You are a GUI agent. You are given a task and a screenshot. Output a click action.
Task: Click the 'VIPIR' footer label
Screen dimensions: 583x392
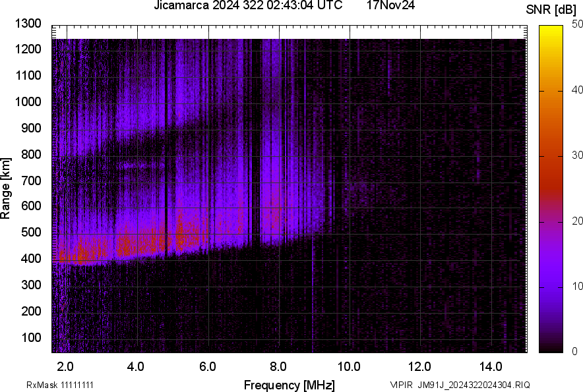click(x=401, y=385)
